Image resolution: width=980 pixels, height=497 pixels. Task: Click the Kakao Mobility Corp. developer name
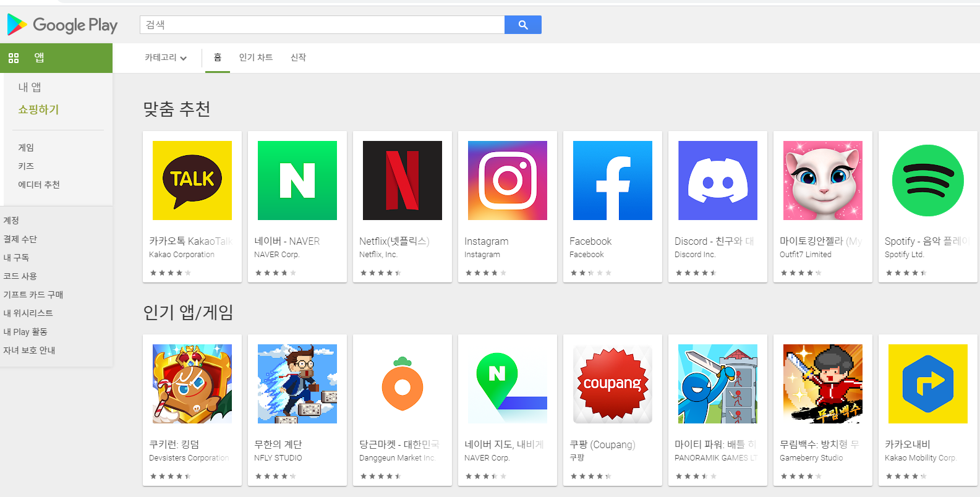pyautogui.click(x=921, y=458)
